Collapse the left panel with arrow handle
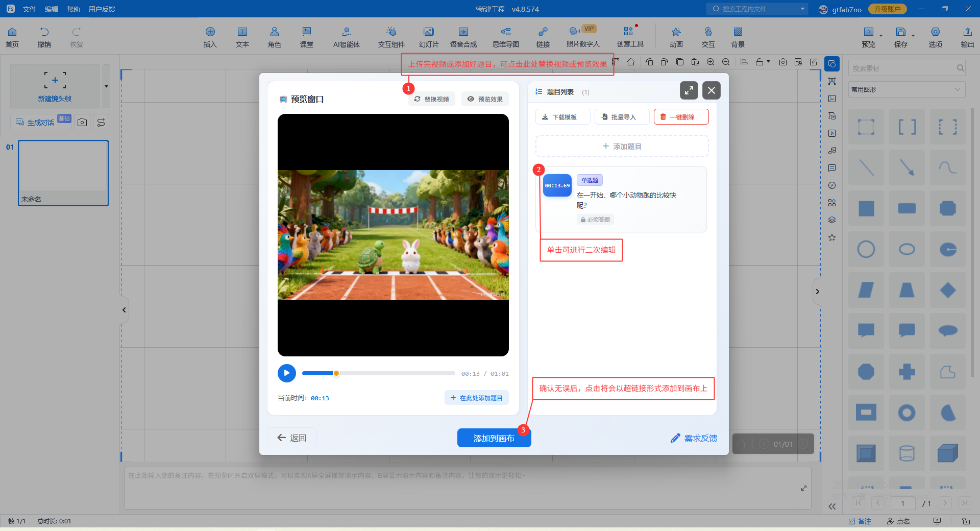Screen dimensions: 980x531 (x=124, y=310)
